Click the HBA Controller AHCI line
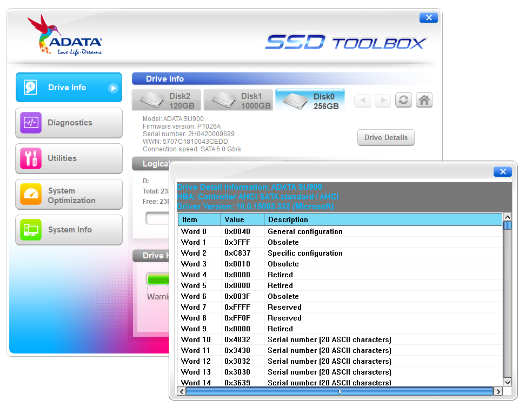 tap(258, 197)
